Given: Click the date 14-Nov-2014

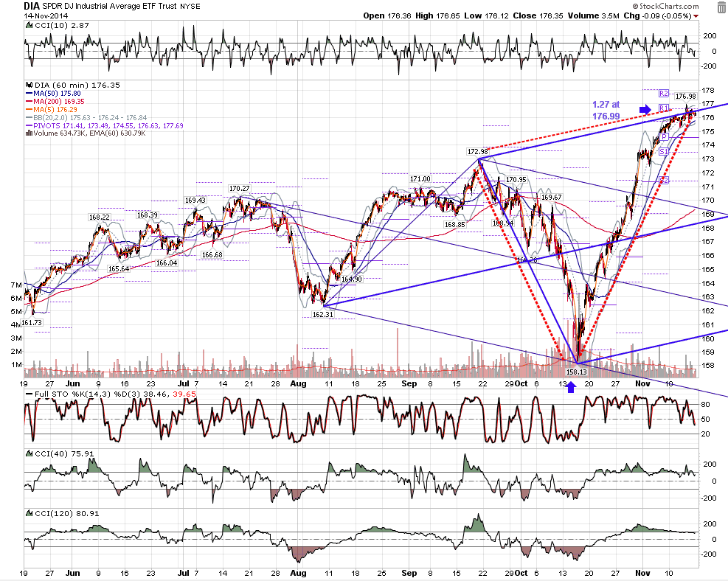Looking at the screenshot, I should pyautogui.click(x=46, y=15).
